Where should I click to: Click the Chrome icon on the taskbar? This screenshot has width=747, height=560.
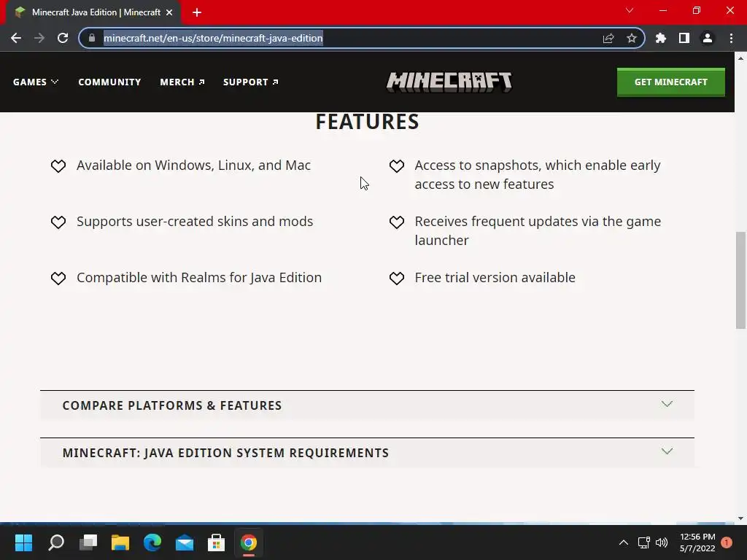[248, 542]
